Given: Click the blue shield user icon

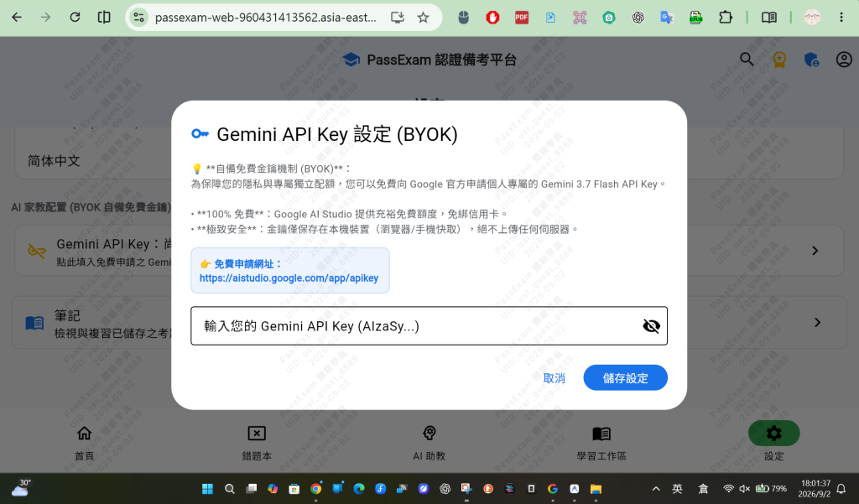Looking at the screenshot, I should coord(811,60).
